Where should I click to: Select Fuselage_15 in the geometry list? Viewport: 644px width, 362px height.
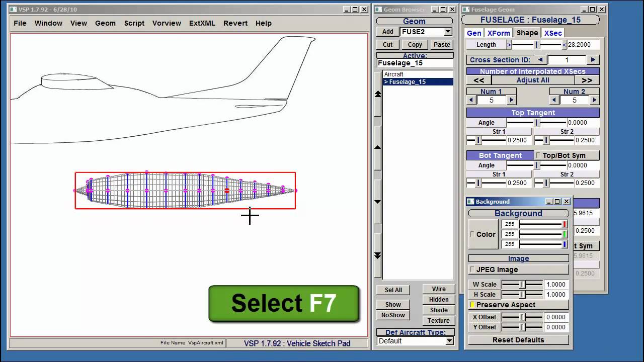(408, 82)
